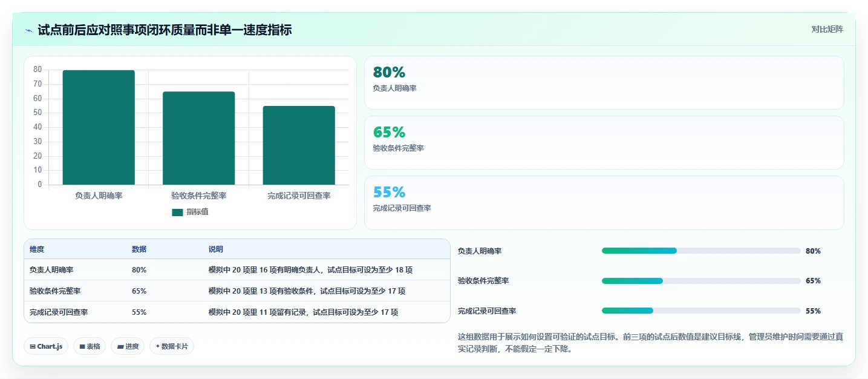
Task: Click the 负责人明确率 progress bar
Action: 701,251
